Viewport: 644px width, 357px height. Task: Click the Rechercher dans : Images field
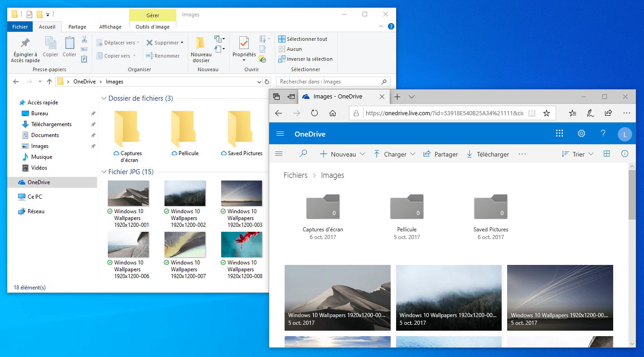pos(333,82)
